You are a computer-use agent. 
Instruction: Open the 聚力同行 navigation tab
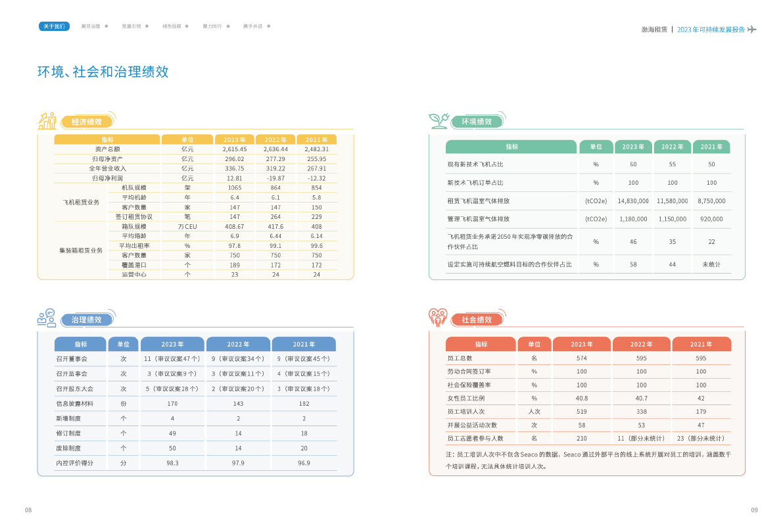tap(212, 26)
